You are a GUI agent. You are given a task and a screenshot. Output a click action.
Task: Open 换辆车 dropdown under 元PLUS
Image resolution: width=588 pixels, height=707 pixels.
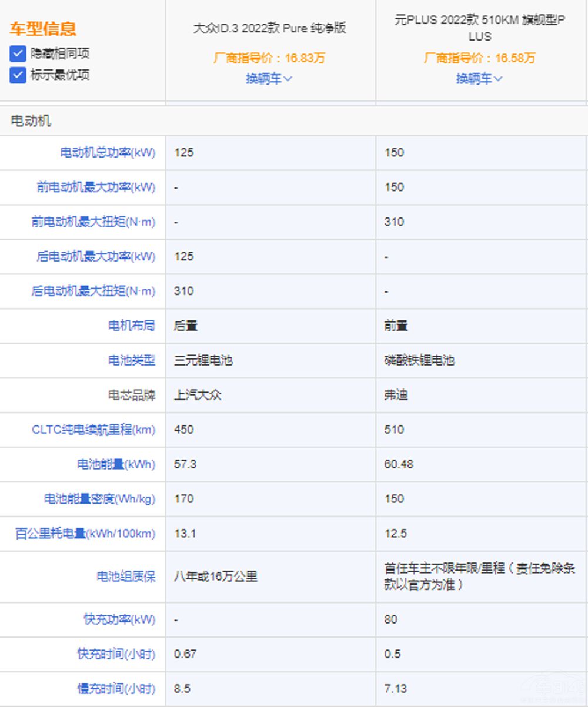pyautogui.click(x=479, y=79)
